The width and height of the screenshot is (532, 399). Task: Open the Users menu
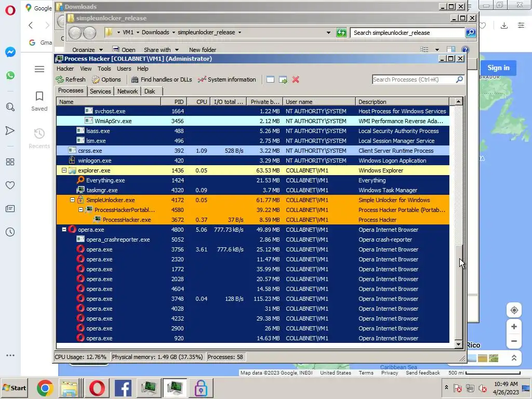[124, 69]
